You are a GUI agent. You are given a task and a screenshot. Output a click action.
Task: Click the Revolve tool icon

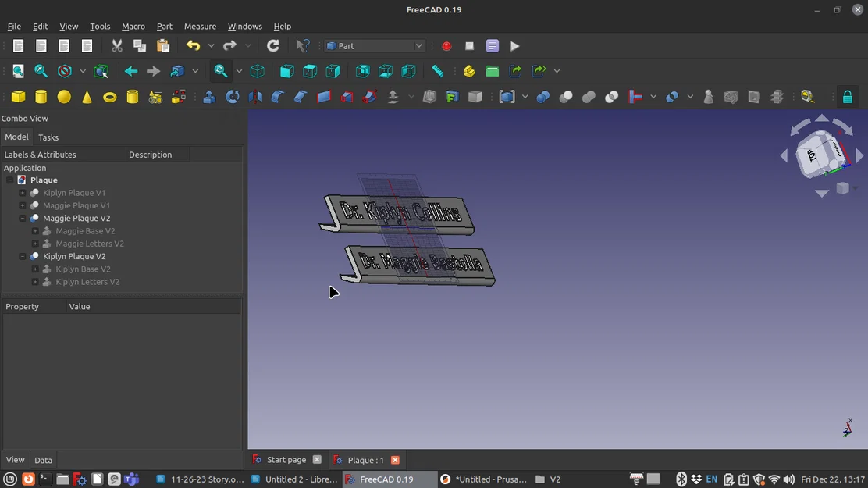tap(233, 97)
